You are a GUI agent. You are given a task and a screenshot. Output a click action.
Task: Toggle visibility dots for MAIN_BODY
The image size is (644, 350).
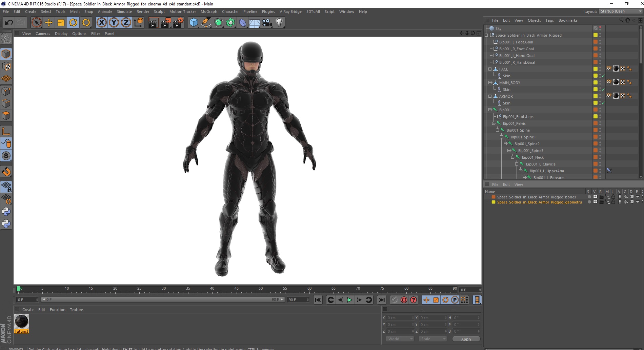coord(600,82)
